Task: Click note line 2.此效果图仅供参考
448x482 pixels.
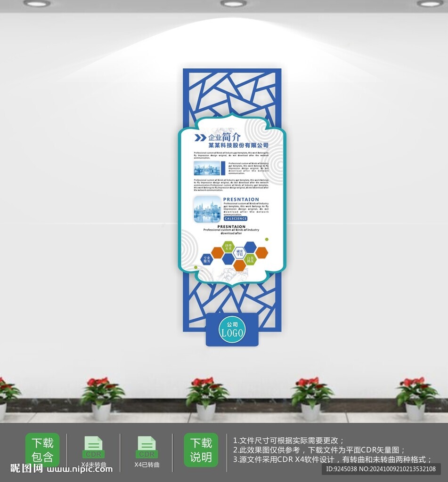Action: tap(319, 450)
